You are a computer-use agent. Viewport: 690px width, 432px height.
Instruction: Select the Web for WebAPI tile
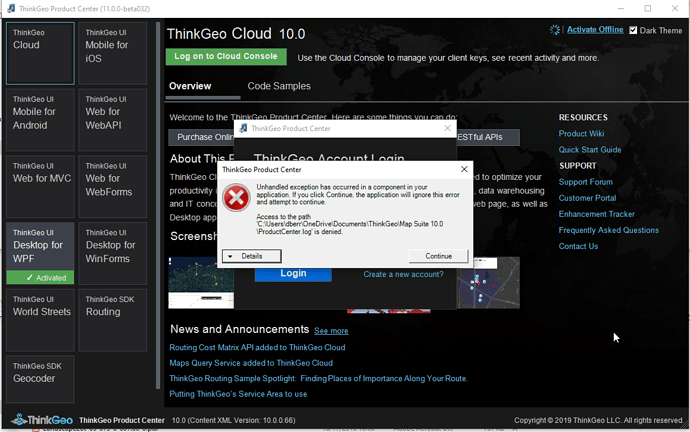113,120
